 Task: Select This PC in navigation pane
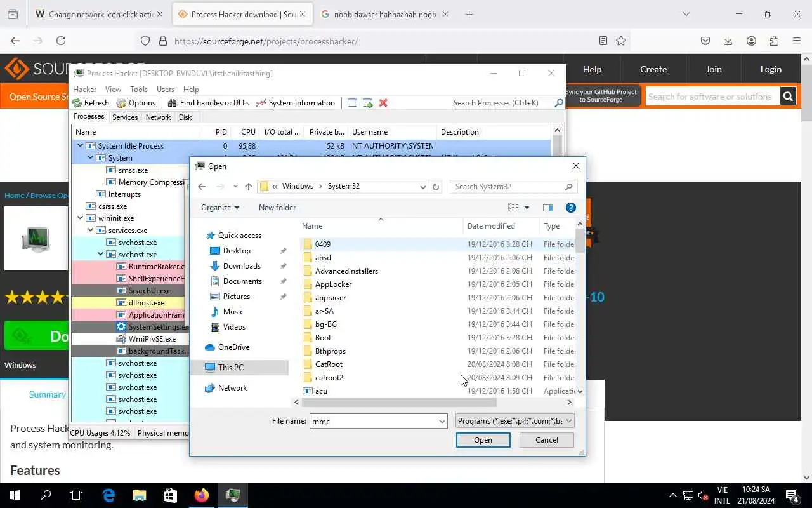pos(230,368)
